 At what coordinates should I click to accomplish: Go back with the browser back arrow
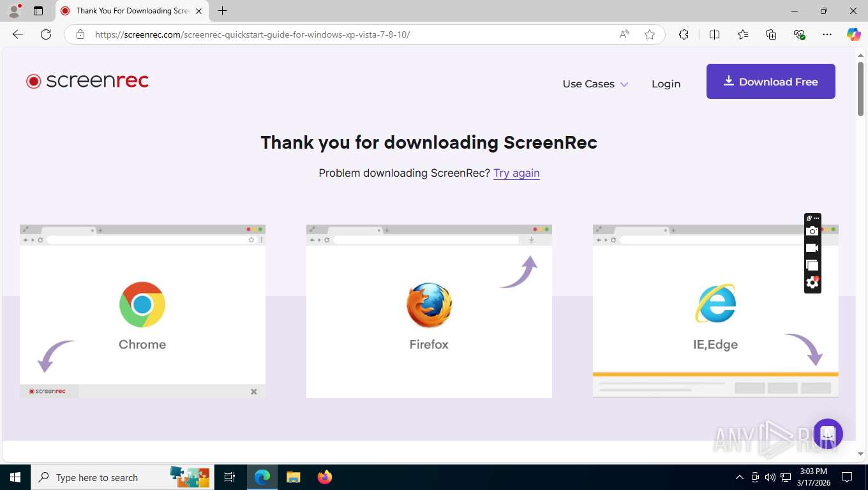(x=18, y=34)
